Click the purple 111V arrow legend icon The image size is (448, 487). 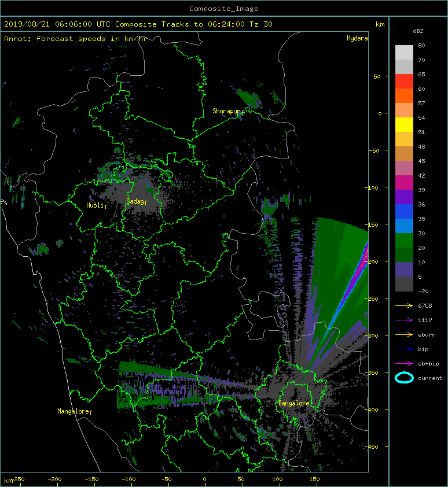[404, 320]
